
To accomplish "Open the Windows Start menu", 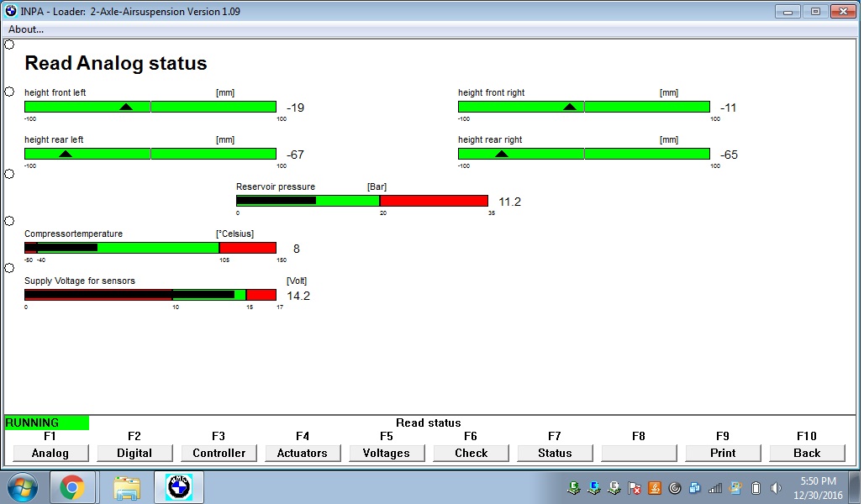I will click(23, 486).
